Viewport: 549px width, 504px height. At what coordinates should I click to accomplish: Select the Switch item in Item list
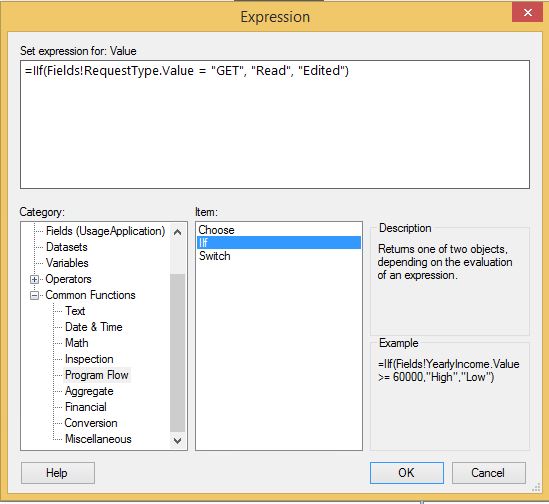(x=214, y=256)
